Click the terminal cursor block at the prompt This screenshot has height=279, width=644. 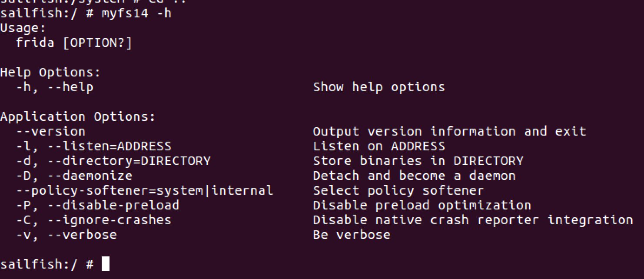pyautogui.click(x=106, y=264)
